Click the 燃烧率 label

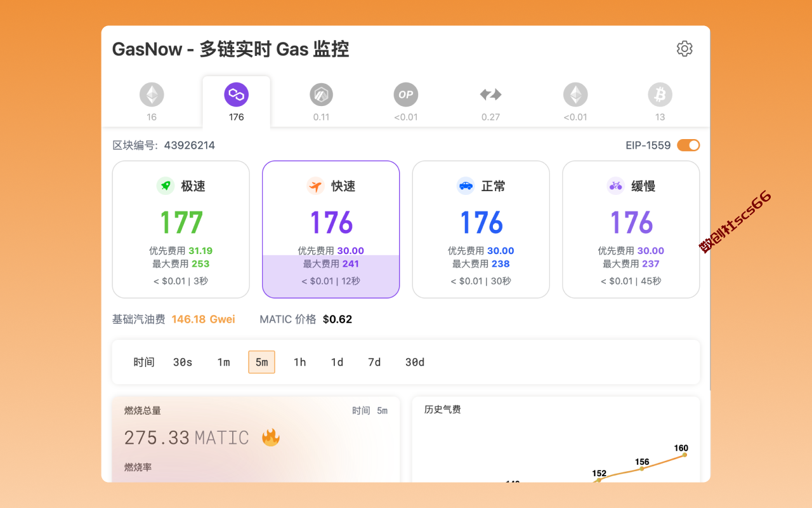pos(138,467)
